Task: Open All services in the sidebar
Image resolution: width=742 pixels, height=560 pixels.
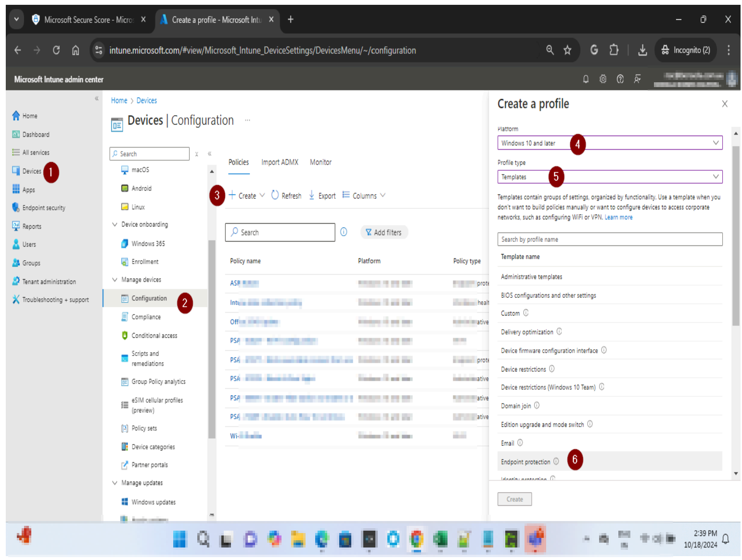Action: click(x=31, y=153)
